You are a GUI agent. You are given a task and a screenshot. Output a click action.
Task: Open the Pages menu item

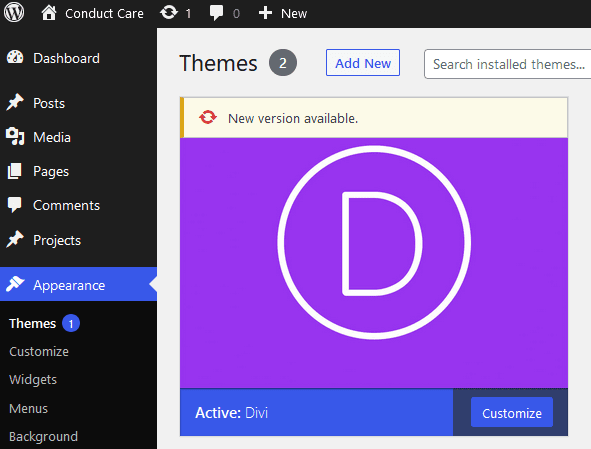tap(51, 172)
